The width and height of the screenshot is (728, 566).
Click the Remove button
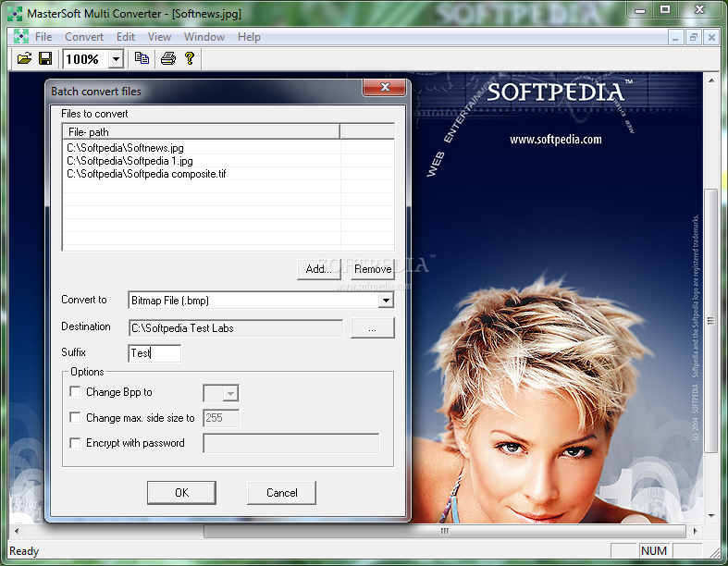(373, 269)
